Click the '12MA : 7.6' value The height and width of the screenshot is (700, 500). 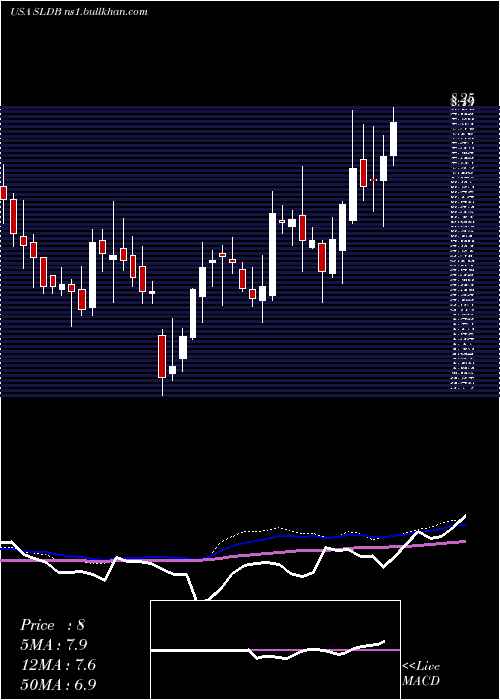58,664
